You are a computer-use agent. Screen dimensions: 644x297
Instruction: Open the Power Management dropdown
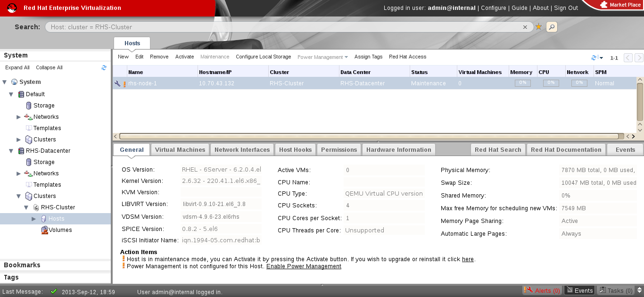(322, 57)
